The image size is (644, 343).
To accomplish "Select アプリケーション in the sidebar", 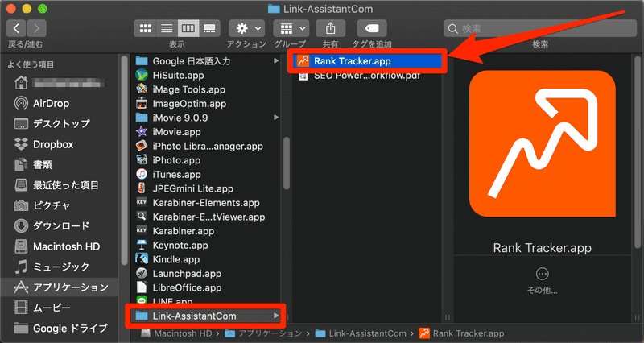I will tap(60, 287).
